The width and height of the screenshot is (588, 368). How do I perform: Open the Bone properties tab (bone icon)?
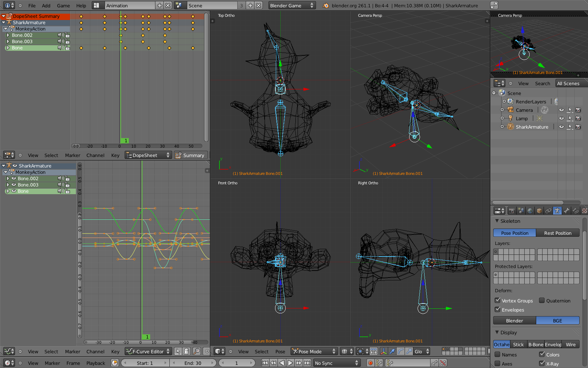point(567,211)
